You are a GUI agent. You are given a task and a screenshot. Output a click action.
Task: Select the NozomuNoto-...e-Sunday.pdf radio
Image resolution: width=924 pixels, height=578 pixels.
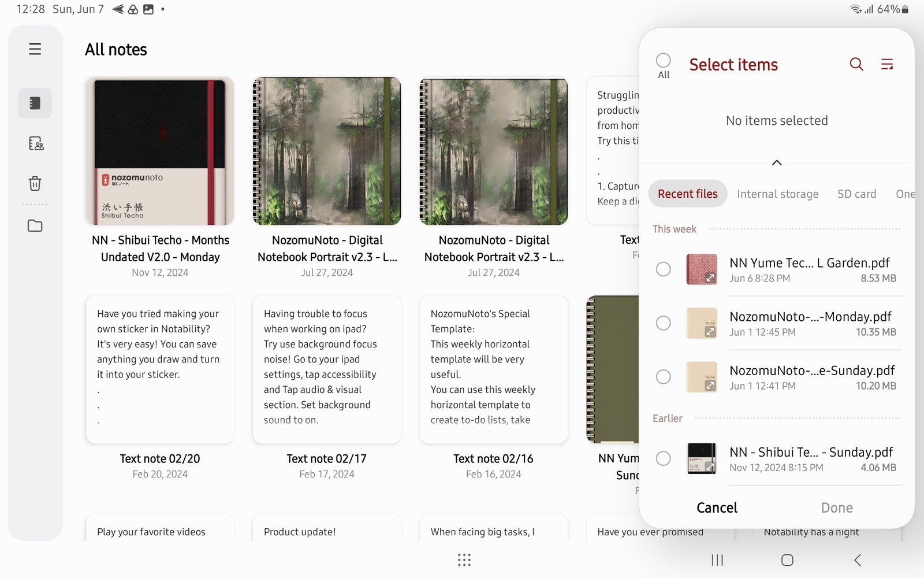(664, 377)
